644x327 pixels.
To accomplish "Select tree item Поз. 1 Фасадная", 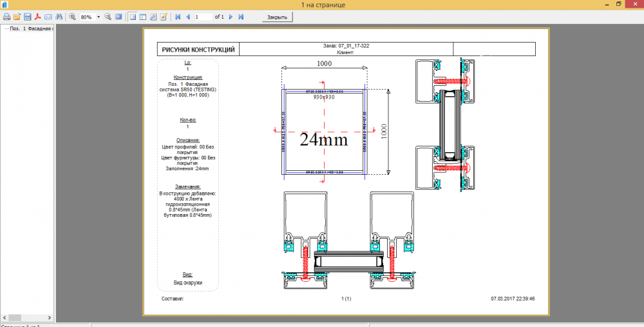I will click(x=30, y=29).
